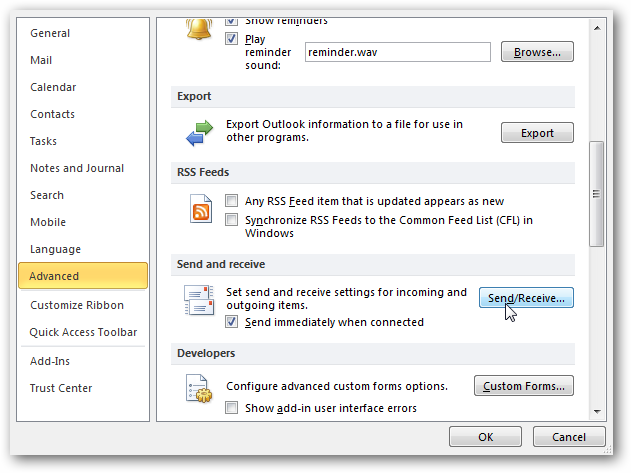Toggle Play reminder sound checkbox
Viewport: 631px width, 473px height.
coord(232,39)
